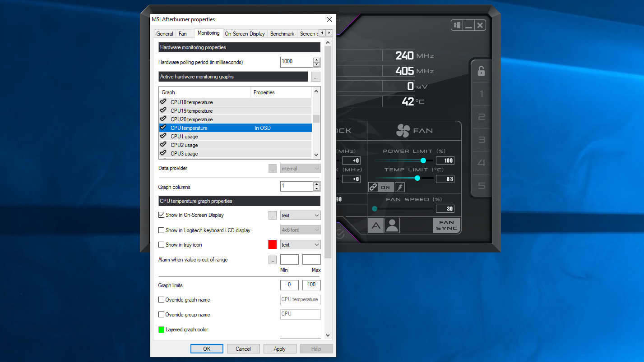This screenshot has width=644, height=362.
Task: Enable Show in Logitech keyboard LCD display
Action: coord(161,230)
